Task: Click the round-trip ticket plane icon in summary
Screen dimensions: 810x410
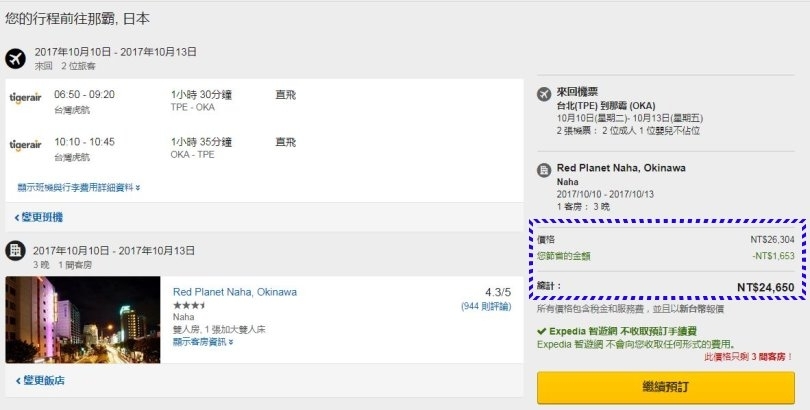Action: click(x=544, y=95)
